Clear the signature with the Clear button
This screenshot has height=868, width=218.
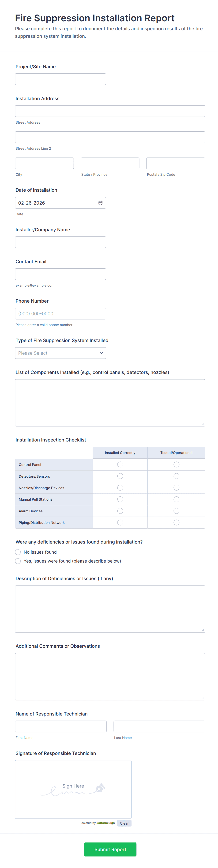click(x=124, y=823)
